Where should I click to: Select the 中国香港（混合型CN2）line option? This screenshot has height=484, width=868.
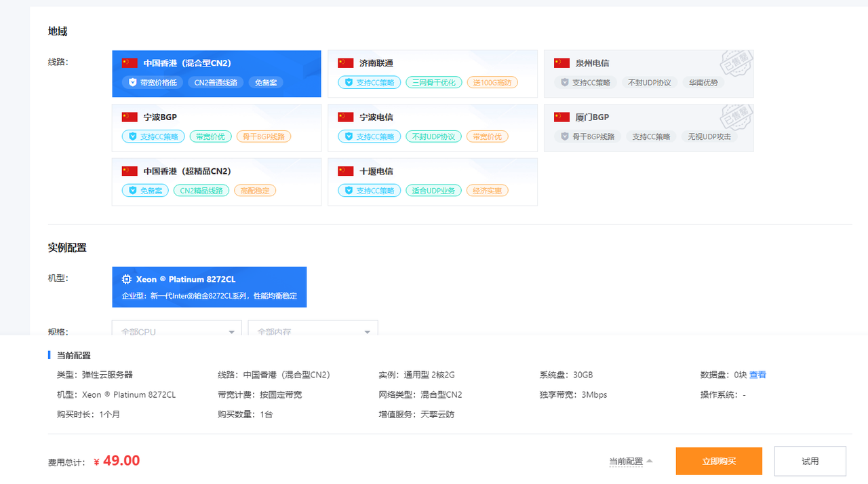[216, 73]
